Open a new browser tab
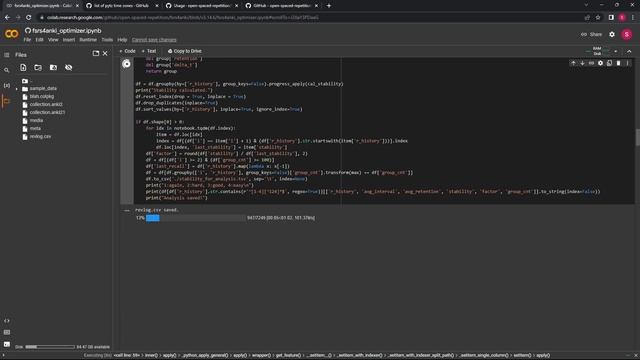 (329, 6)
